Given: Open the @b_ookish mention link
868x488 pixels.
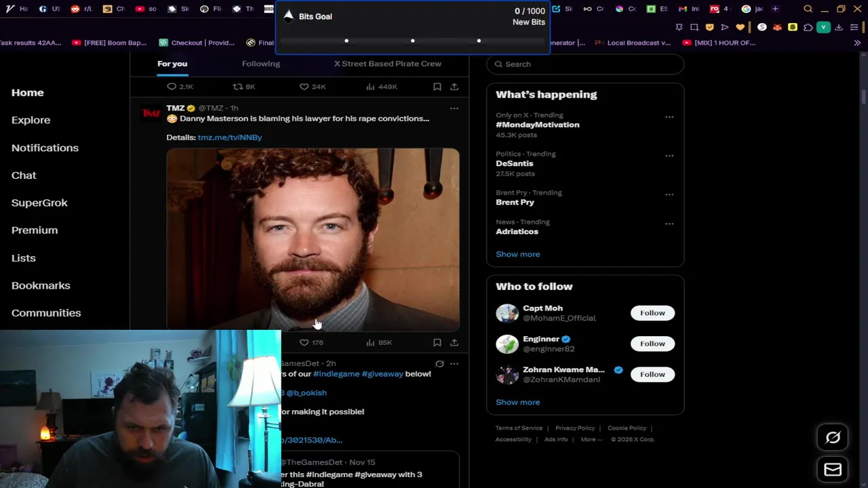Looking at the screenshot, I should point(307,393).
